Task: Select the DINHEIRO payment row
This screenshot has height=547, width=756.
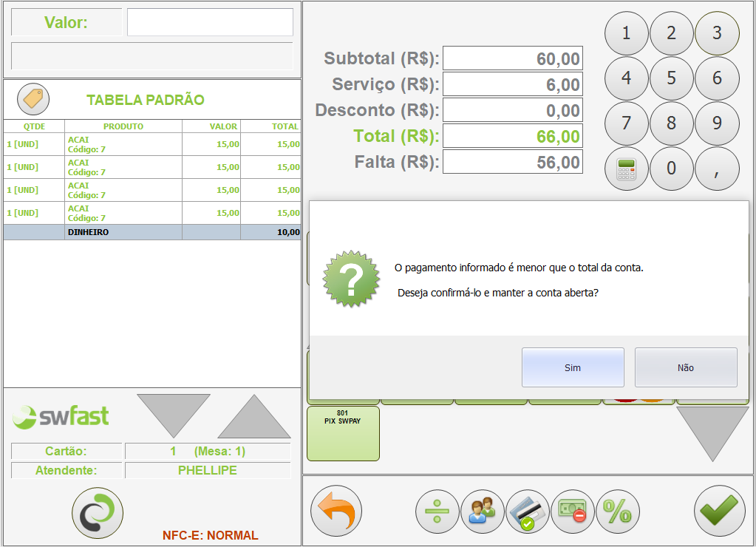Action: (x=152, y=232)
